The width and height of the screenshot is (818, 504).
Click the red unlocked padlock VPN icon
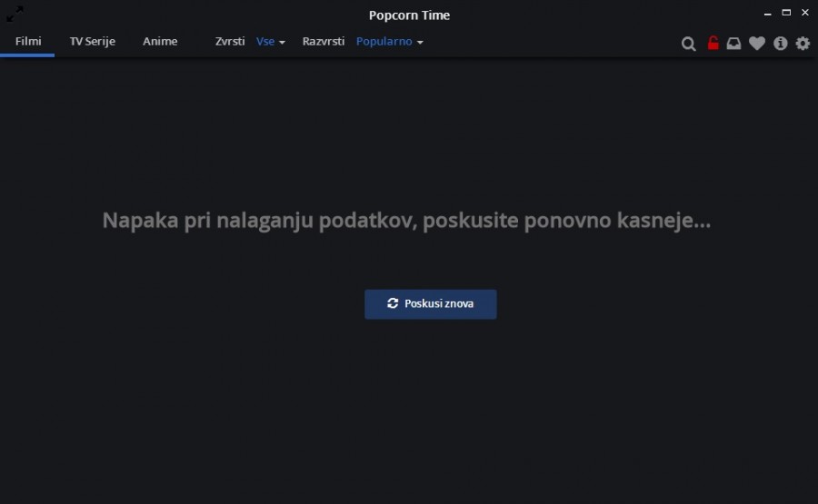[713, 43]
